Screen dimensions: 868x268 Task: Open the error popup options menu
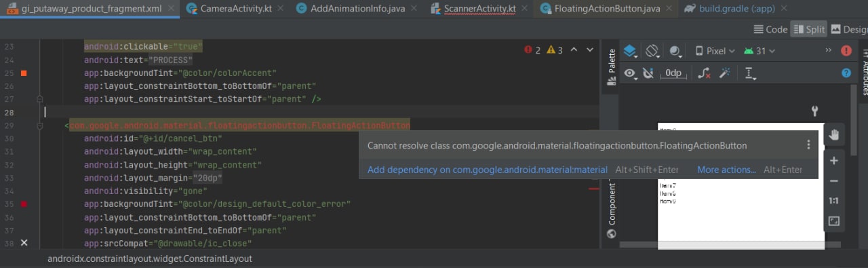(x=808, y=145)
